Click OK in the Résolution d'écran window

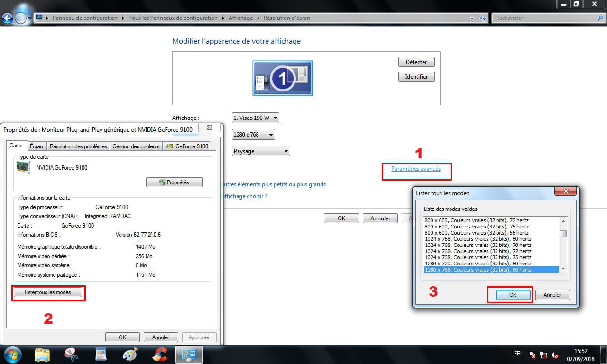[341, 218]
